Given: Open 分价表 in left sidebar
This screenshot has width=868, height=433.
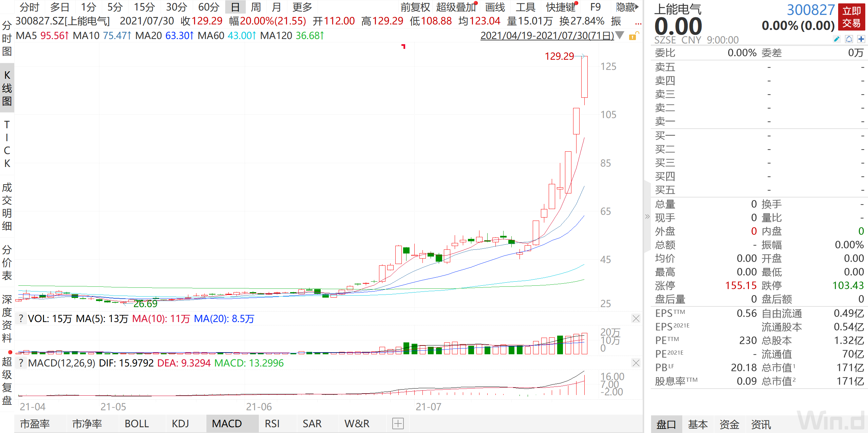Looking at the screenshot, I should coord(7,263).
